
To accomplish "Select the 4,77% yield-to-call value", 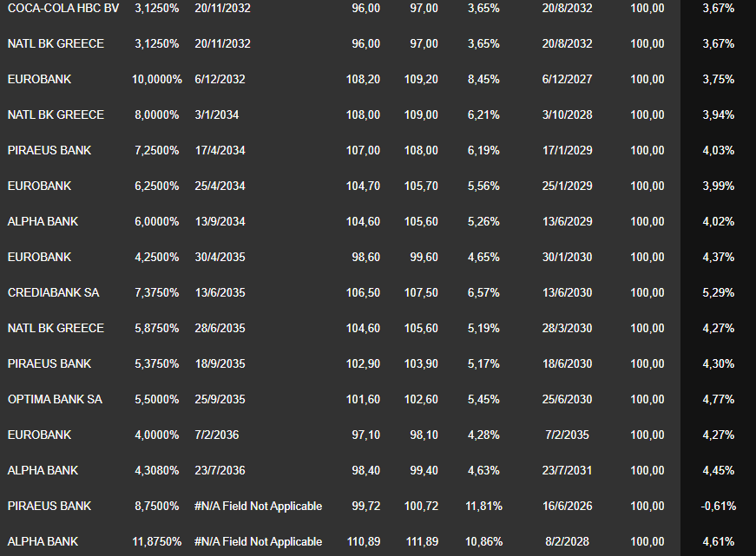I will click(x=719, y=399).
